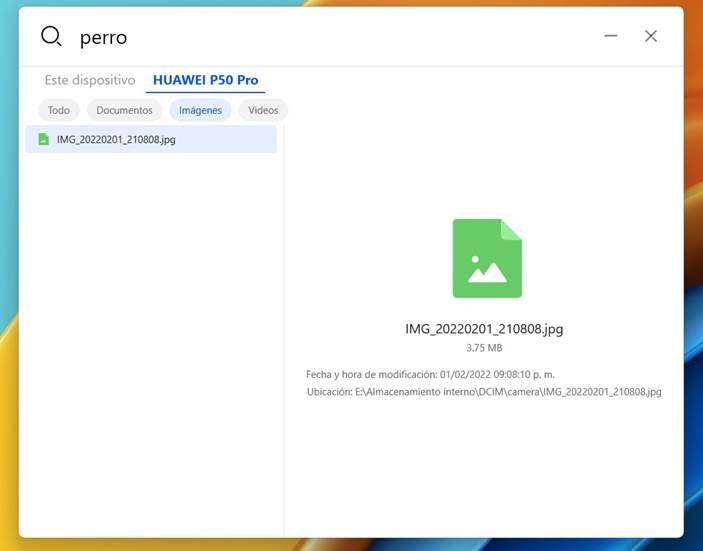
Task: Select IMG_20220201_210808.jpg in the results list
Action: coord(151,139)
